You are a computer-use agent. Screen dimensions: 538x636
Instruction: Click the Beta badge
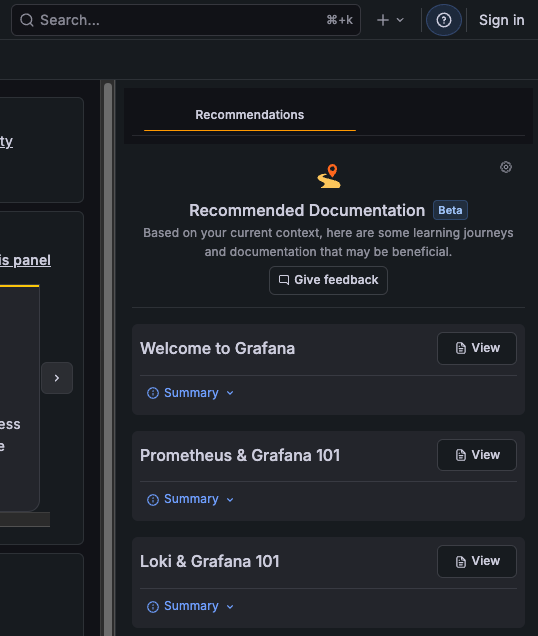pos(450,210)
